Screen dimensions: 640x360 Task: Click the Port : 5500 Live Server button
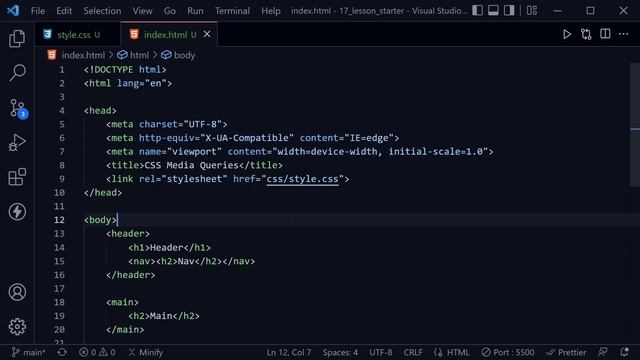(x=508, y=352)
